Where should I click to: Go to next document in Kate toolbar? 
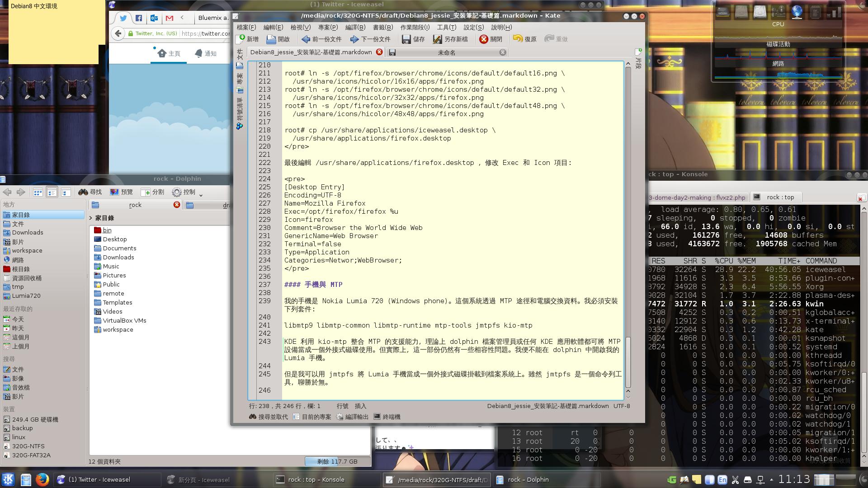[x=370, y=39]
